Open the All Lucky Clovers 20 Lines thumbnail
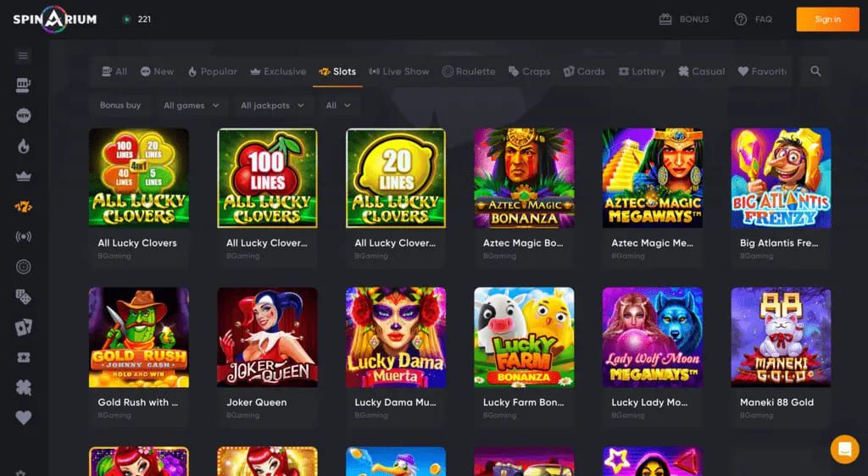868x476 pixels. (x=396, y=178)
